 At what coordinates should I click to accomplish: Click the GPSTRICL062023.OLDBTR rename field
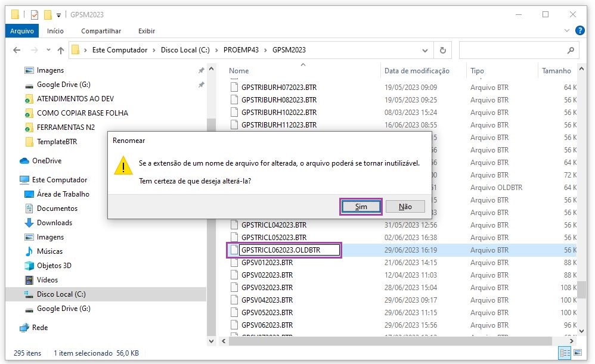click(289, 250)
